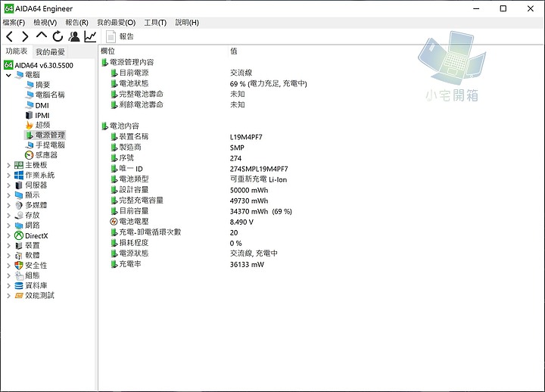Click the up-level caret toolbar icon
Viewport: 545px width, 392px height.
pyautogui.click(x=42, y=36)
